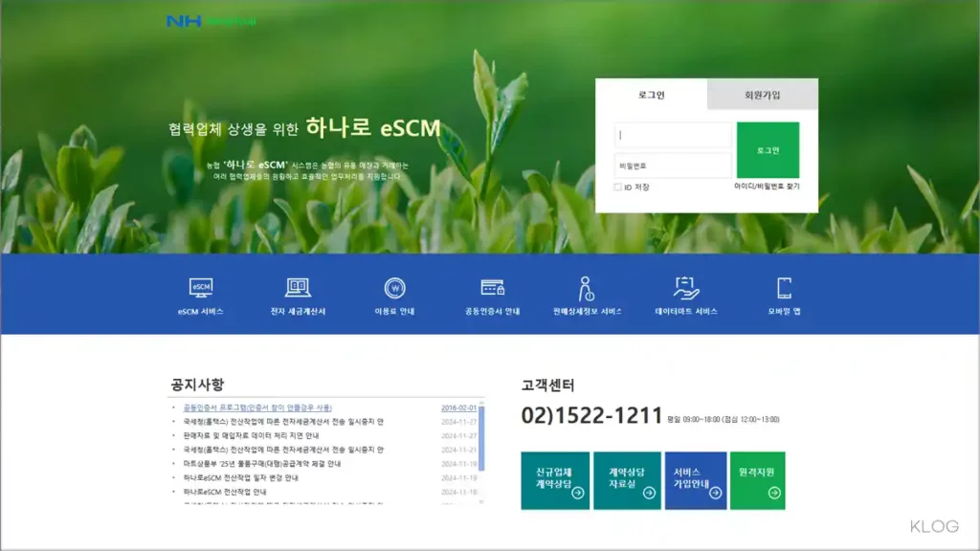
Task: Click the 서비스 가입안내 label text
Action: [691, 478]
